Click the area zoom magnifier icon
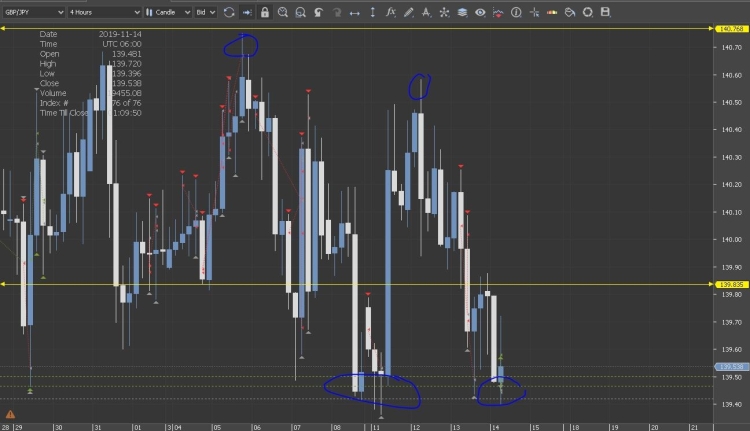The width and height of the screenshot is (750, 431). tap(300, 12)
